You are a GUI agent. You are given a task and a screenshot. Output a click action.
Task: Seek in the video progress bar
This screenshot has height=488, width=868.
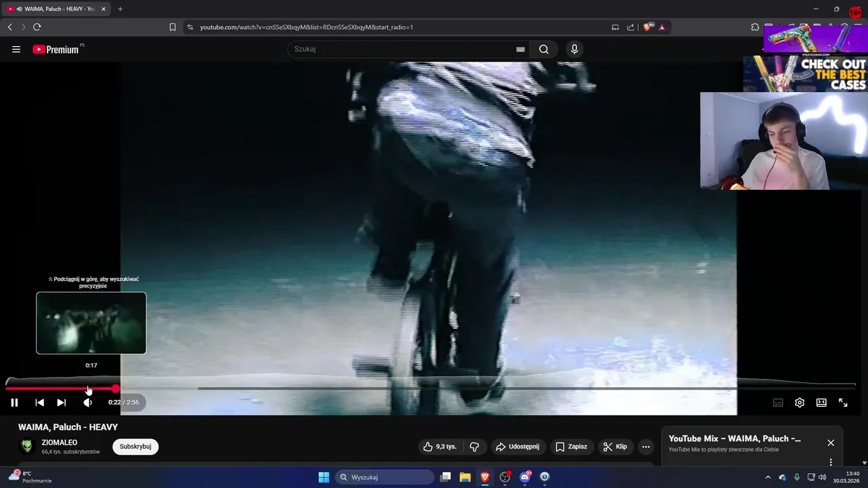[431, 388]
